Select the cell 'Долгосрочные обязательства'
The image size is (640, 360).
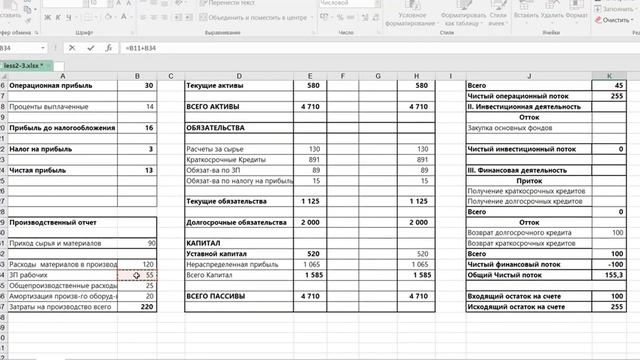[239, 222]
